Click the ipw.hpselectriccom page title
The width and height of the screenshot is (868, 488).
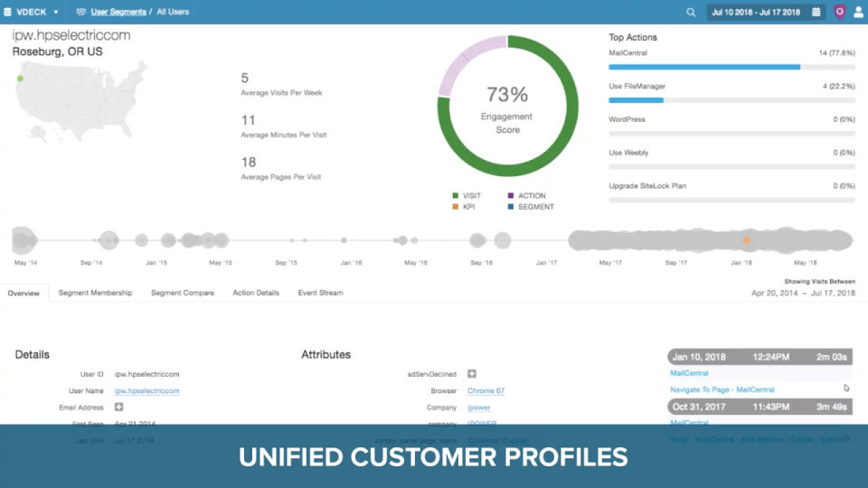pyautogui.click(x=71, y=35)
